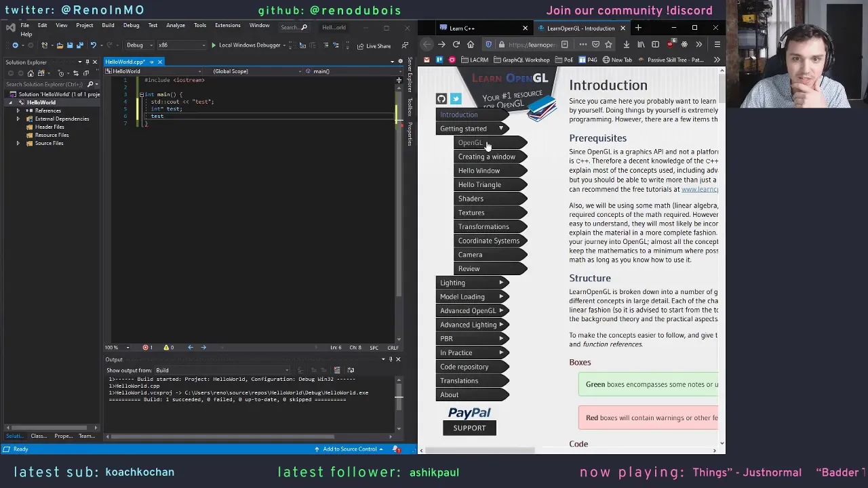Open the Analyze menu
Viewport: 868px width, 488px height.
click(x=175, y=26)
